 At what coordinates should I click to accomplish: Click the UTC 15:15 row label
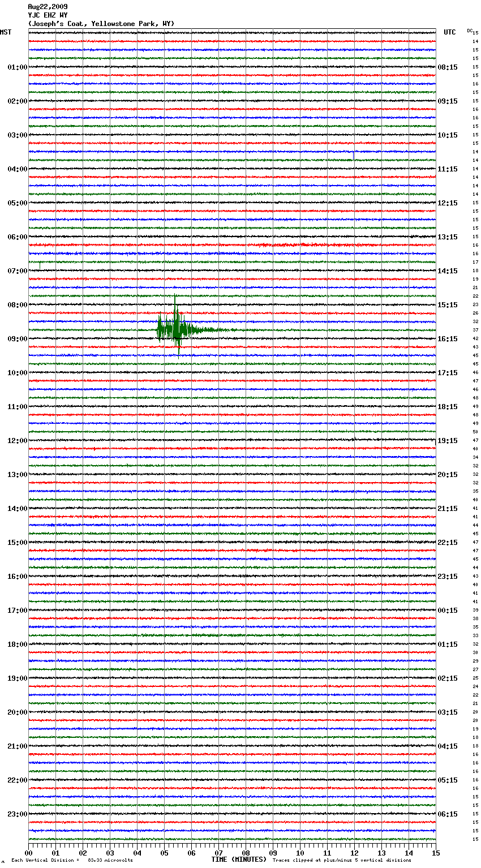[448, 305]
